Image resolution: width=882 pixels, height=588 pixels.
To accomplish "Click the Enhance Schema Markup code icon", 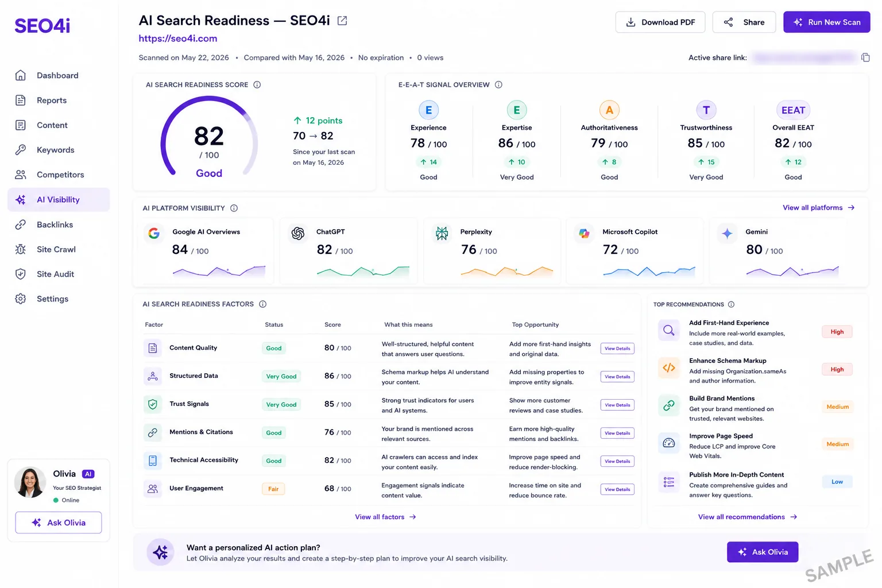I will click(x=668, y=367).
